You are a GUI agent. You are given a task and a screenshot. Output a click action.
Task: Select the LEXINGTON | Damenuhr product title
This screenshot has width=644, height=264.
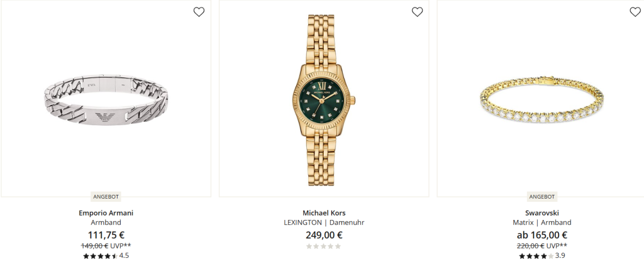[324, 223]
